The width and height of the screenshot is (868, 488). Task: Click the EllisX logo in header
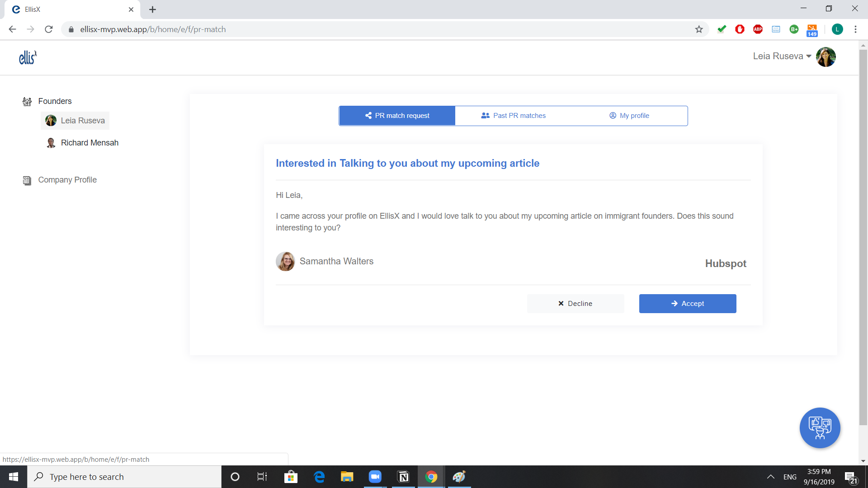[28, 57]
